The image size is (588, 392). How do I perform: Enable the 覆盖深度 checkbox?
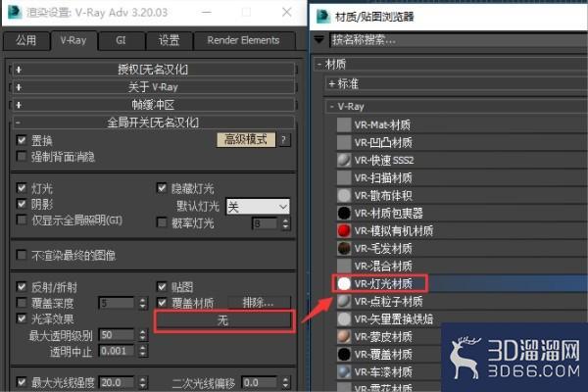point(22,303)
